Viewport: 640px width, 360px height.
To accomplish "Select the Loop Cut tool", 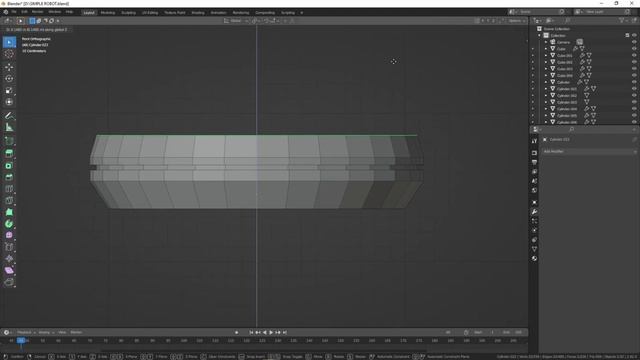I will (x=9, y=189).
